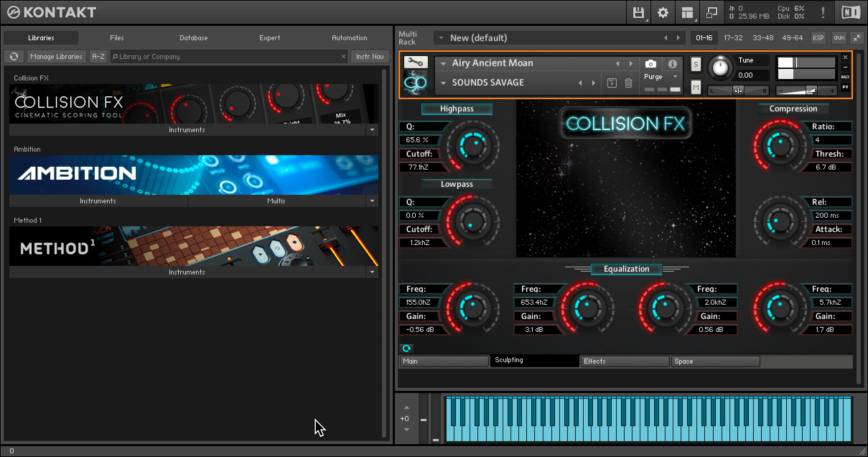Image resolution: width=868 pixels, height=457 pixels.
Task: Toggle the Mute M button
Action: (x=696, y=87)
